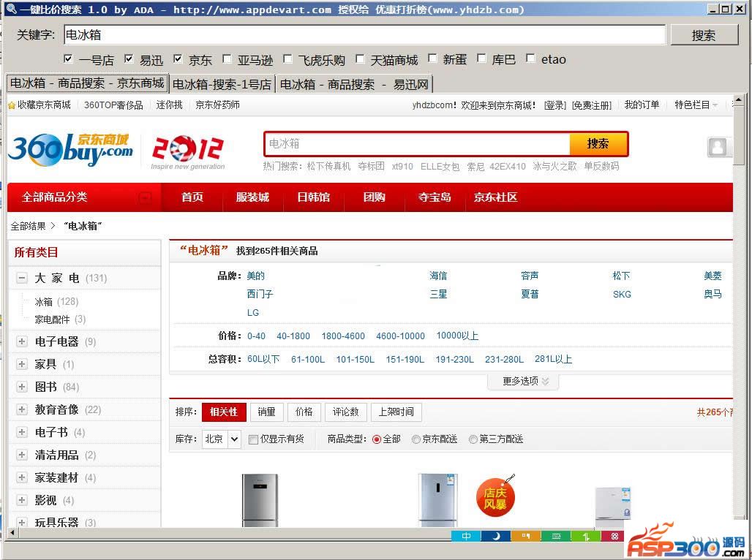Screen dimensions: 752x560
Task: Click the red settings icon in IME bar
Action: [614, 536]
